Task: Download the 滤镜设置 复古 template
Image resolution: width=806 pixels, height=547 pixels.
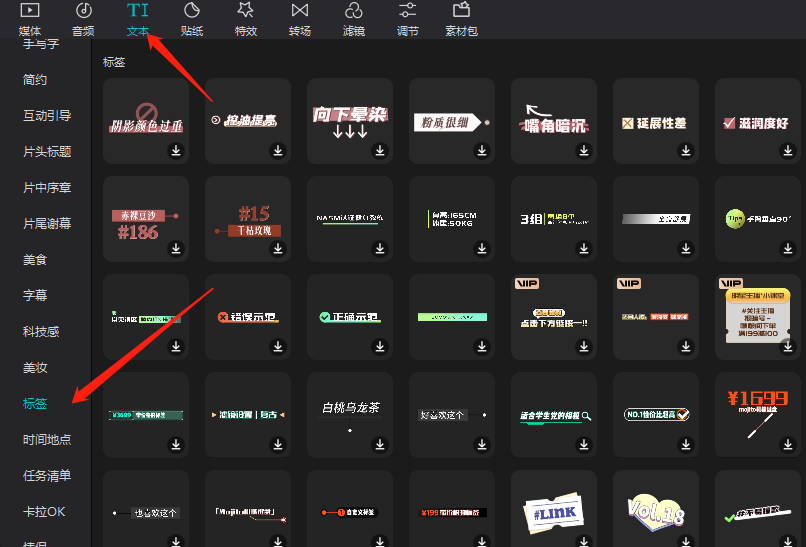Action: [278, 444]
